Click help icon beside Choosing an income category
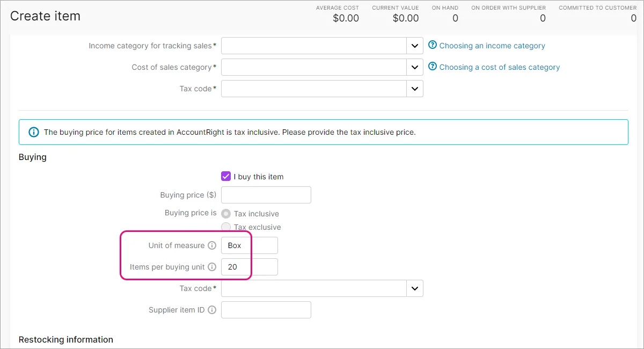Viewport: 644px width, 349px height. pos(433,46)
